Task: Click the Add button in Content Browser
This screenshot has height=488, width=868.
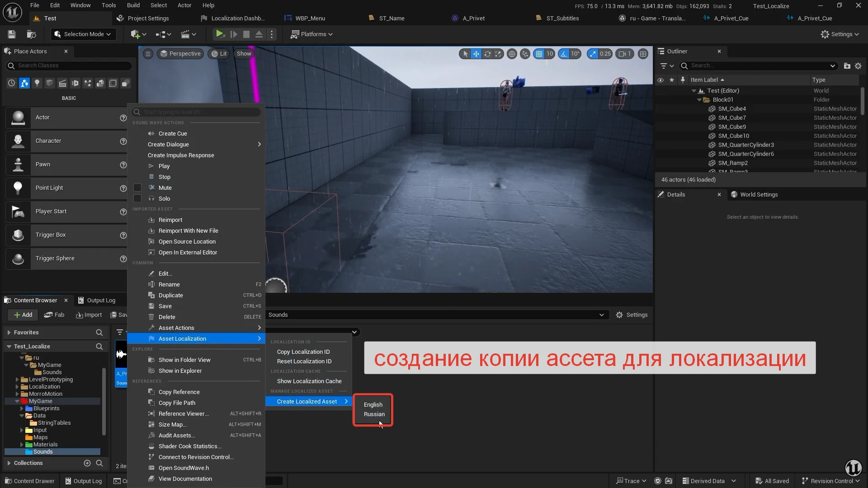Action: (x=23, y=315)
